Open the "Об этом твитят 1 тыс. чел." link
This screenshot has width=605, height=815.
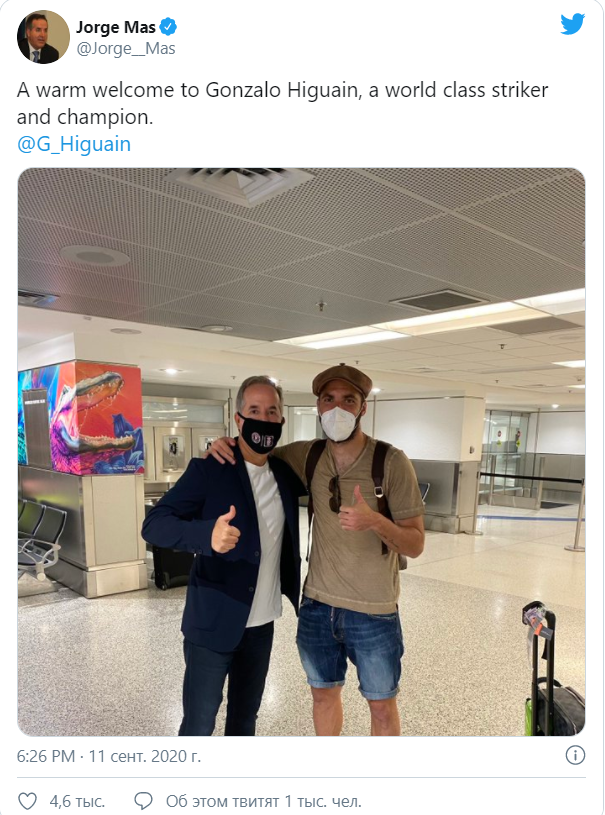pos(263,801)
